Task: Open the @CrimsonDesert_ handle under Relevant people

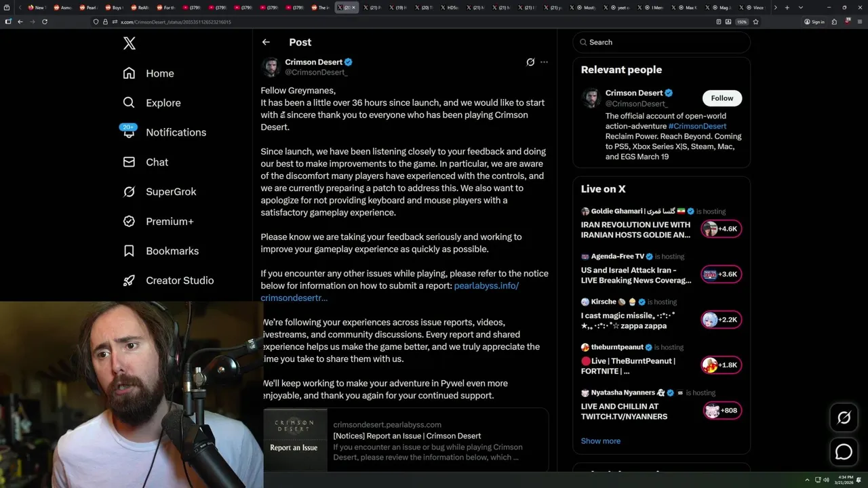Action: [636, 104]
